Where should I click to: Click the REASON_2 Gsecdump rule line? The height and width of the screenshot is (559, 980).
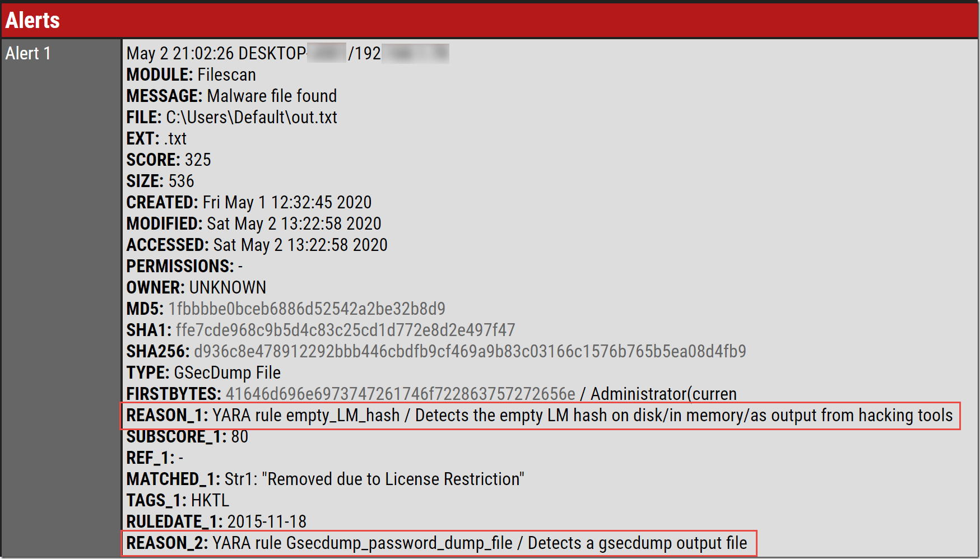[436, 543]
